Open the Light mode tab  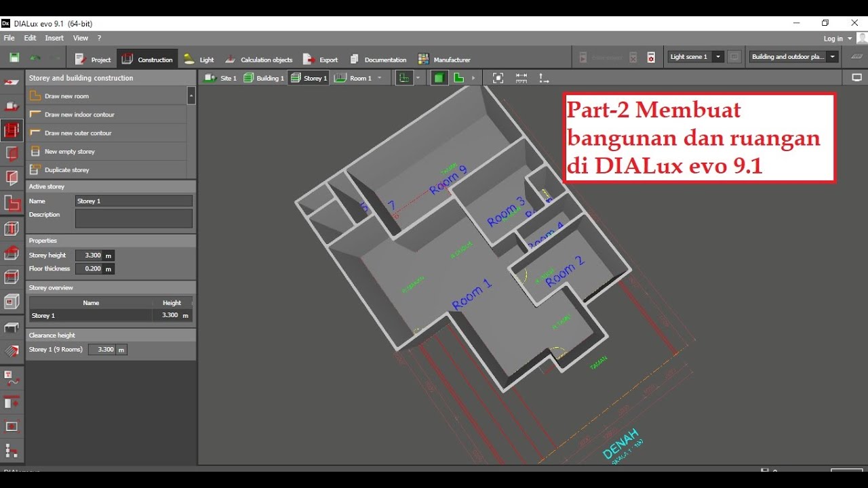[199, 59]
